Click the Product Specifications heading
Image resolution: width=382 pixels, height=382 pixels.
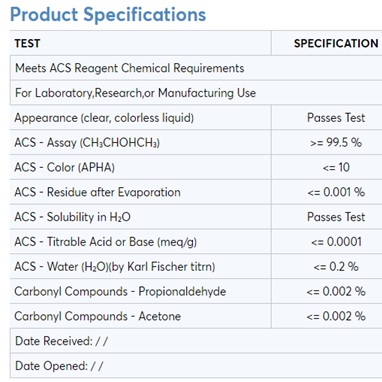click(x=108, y=15)
